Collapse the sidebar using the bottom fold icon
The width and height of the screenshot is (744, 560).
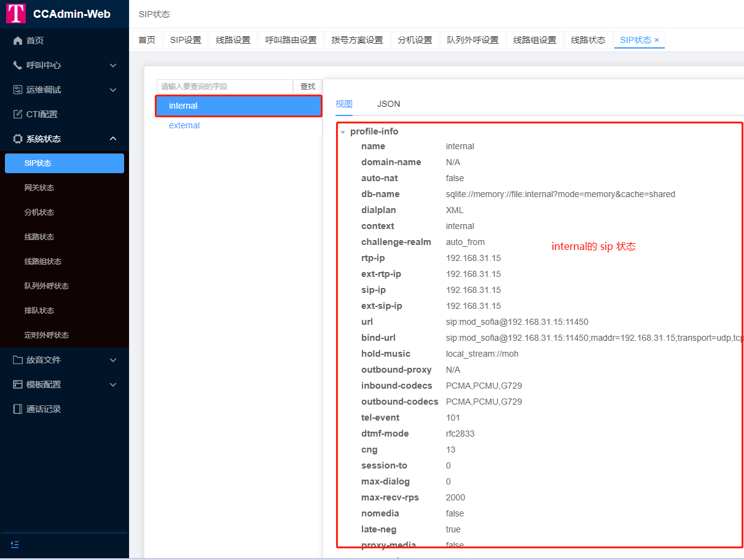click(x=15, y=544)
